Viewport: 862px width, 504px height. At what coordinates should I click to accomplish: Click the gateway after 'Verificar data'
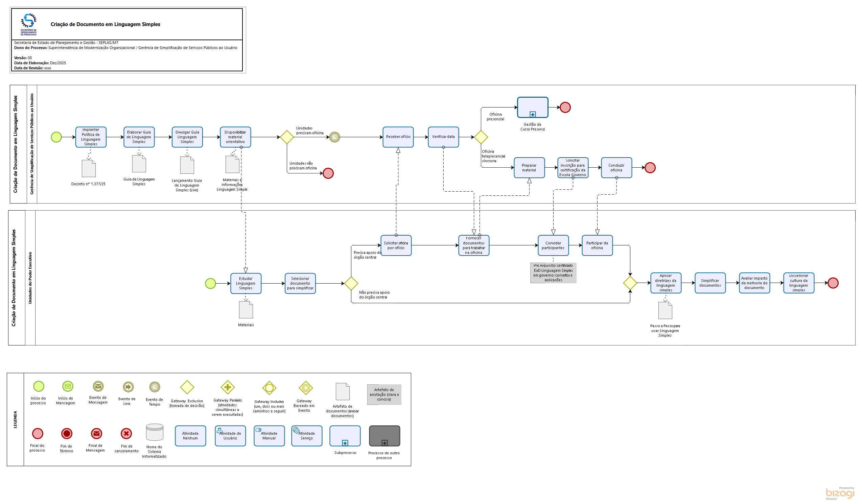481,137
